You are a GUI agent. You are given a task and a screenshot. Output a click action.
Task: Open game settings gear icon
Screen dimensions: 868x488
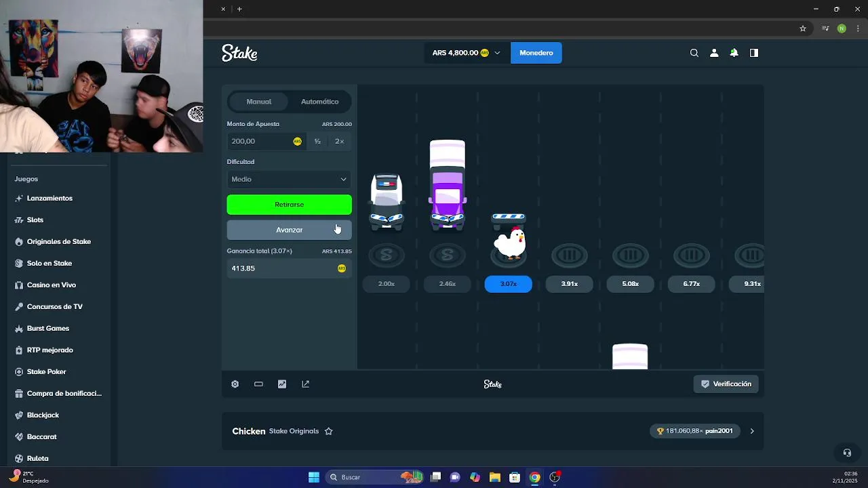coord(235,384)
